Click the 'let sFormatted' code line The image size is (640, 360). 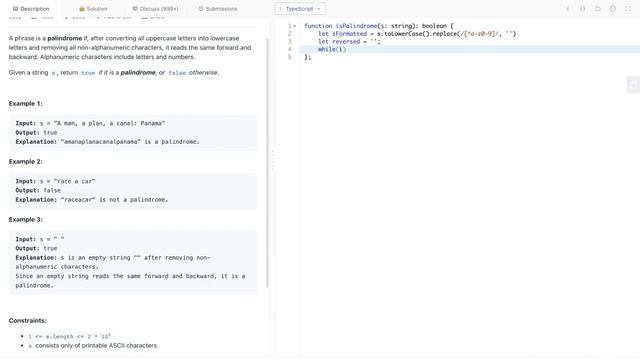(x=417, y=34)
